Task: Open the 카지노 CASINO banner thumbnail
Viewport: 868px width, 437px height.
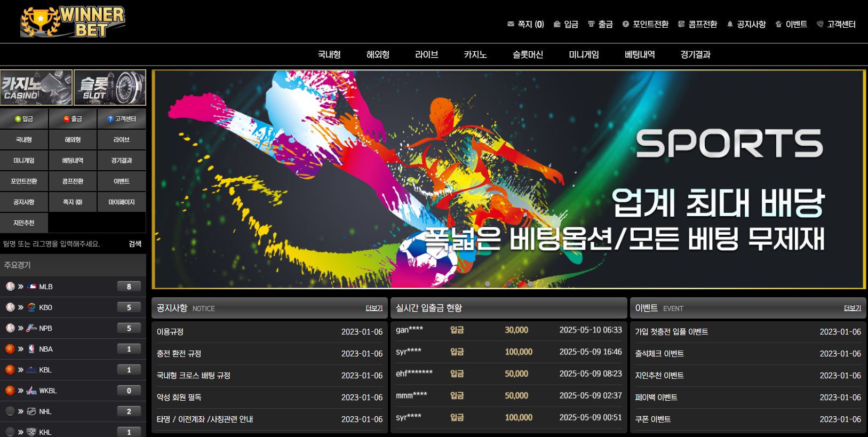Action: 36,88
